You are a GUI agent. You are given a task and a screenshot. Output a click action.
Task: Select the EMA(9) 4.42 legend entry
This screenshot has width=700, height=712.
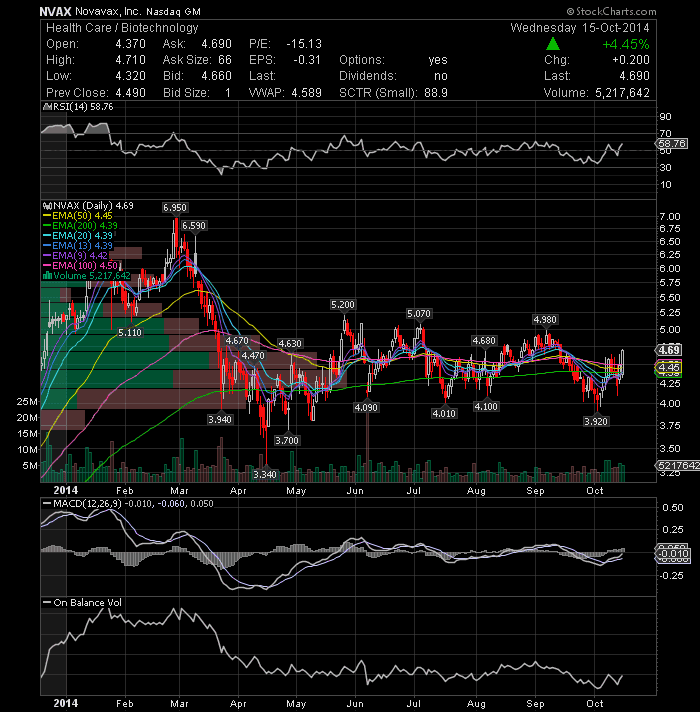75,256
